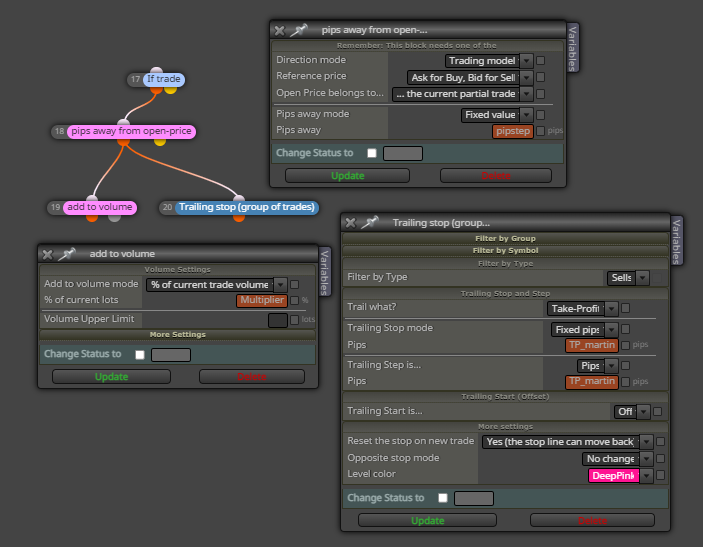Click the input connector atop 'add to volume' node
Viewport: 703px width, 547px height.
coord(92,198)
